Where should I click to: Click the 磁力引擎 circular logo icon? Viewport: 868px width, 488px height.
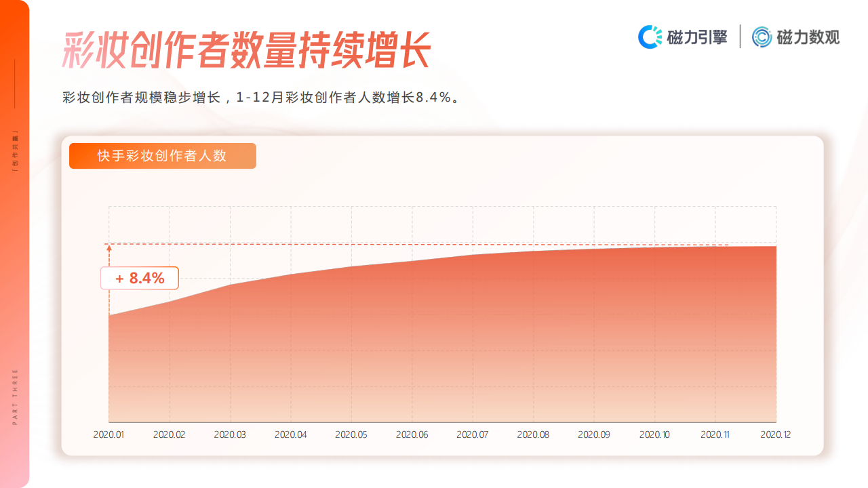coord(650,37)
